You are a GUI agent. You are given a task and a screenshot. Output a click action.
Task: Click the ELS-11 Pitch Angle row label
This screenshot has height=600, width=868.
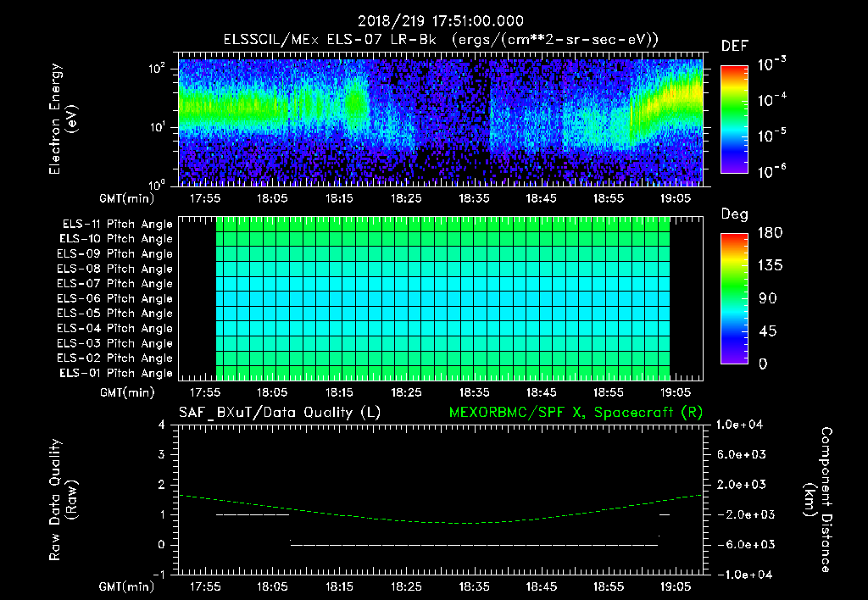pos(117,225)
